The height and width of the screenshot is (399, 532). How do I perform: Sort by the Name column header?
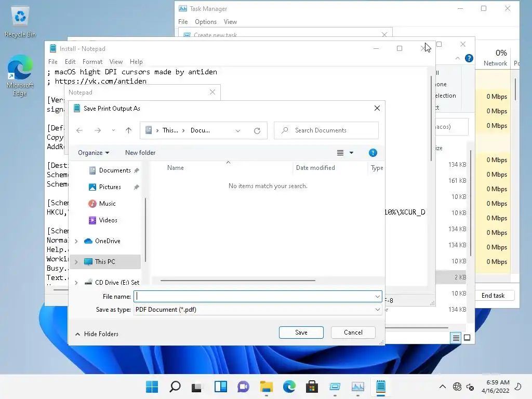[176, 168]
